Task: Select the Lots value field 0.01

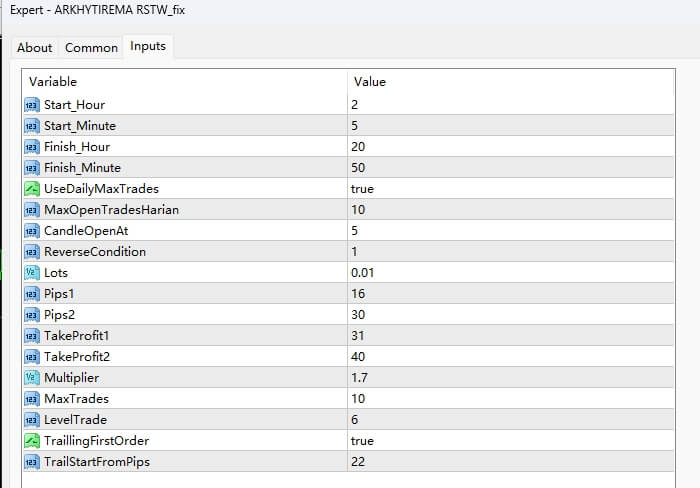Action: point(363,272)
